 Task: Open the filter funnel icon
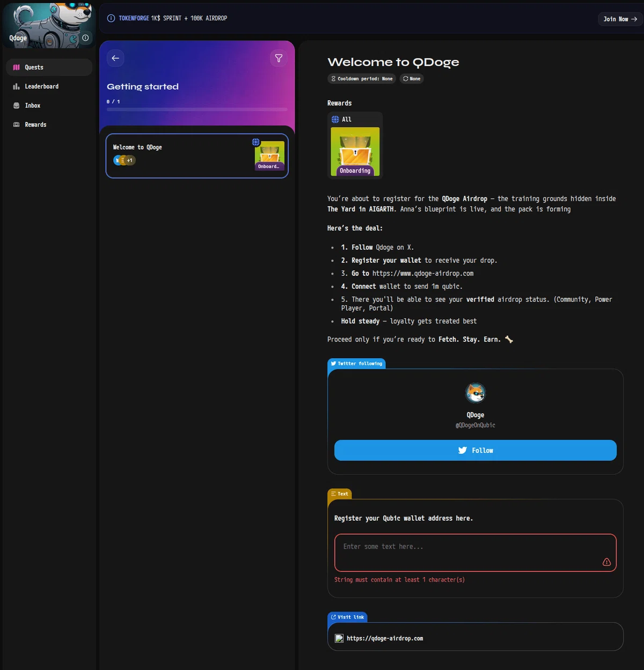279,58
